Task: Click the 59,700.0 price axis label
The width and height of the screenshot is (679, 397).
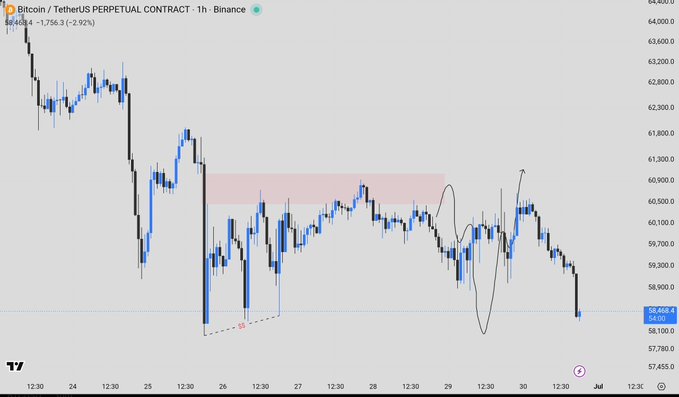Action: 661,244
